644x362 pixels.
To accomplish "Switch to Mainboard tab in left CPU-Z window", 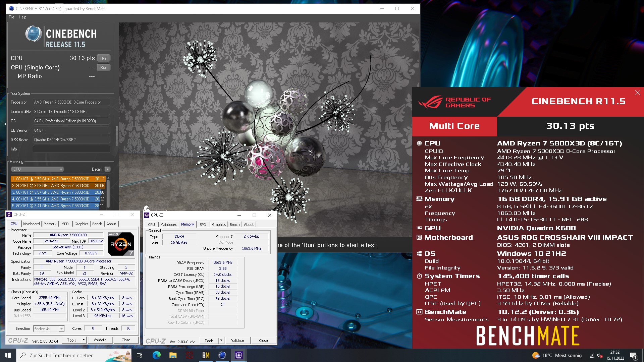I will (x=31, y=224).
